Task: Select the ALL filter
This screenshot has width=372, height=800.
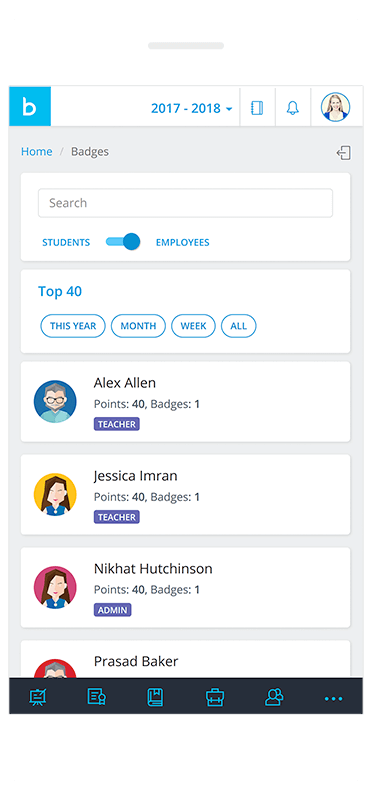Action: [x=238, y=326]
